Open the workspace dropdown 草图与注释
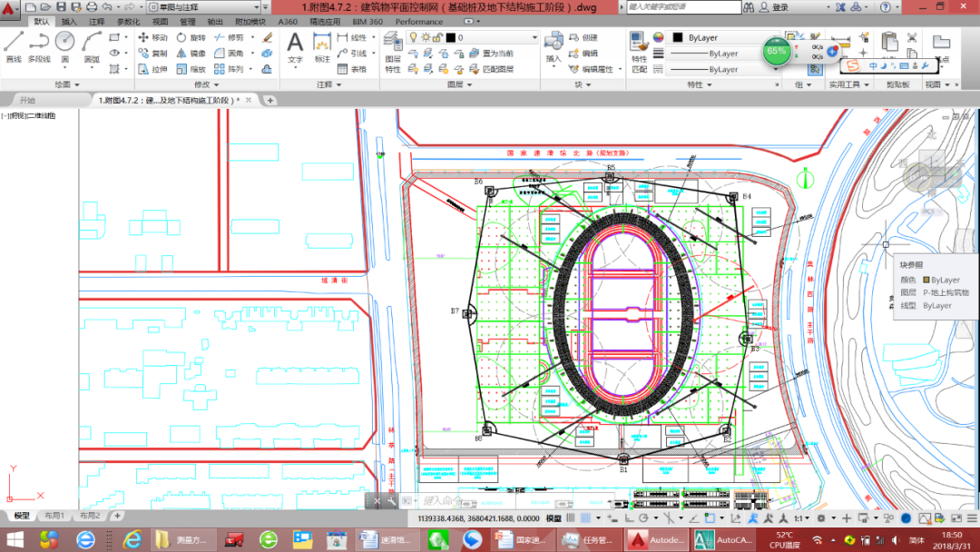 pos(203,7)
